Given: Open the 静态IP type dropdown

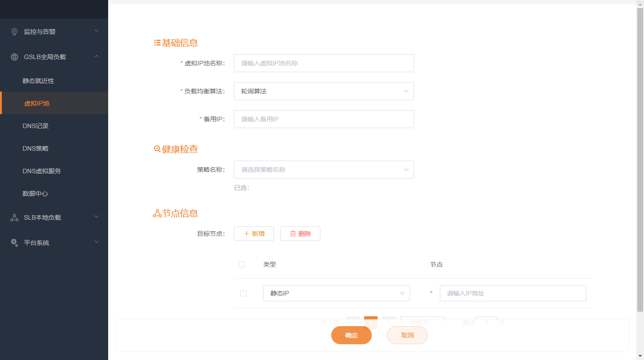Looking at the screenshot, I should [x=336, y=293].
